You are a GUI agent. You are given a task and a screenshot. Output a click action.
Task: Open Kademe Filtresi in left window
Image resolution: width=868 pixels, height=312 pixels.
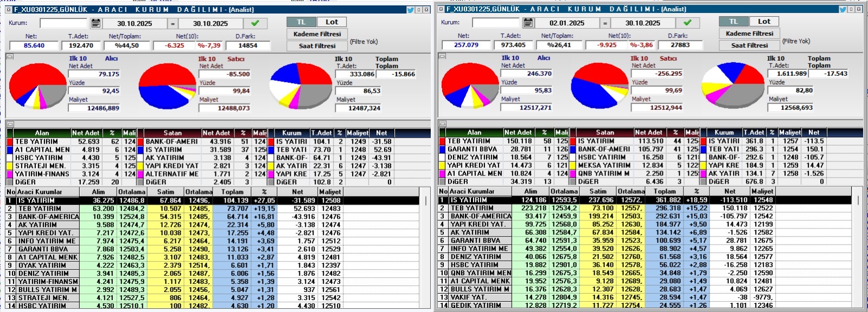pyautogui.click(x=317, y=34)
